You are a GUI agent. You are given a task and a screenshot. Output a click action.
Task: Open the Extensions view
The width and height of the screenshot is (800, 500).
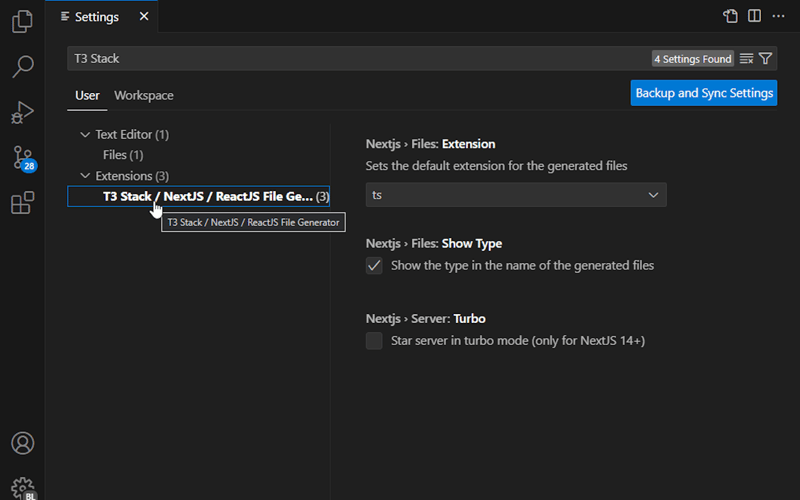pyautogui.click(x=22, y=203)
